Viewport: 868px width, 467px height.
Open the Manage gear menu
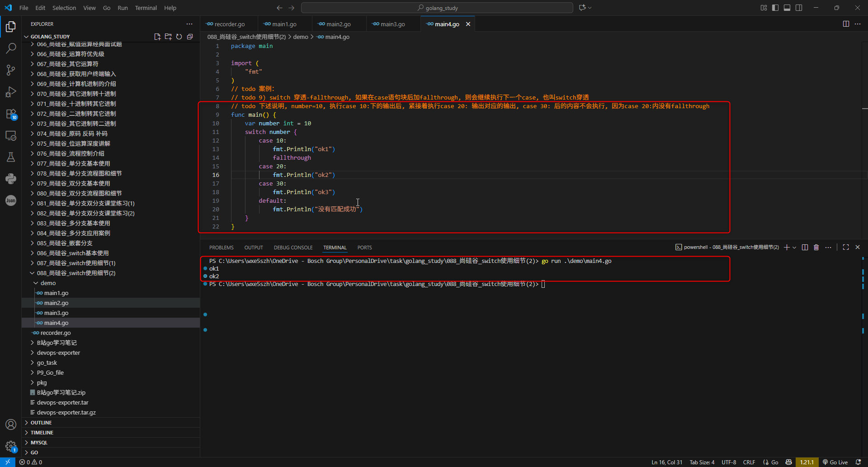coord(11,446)
